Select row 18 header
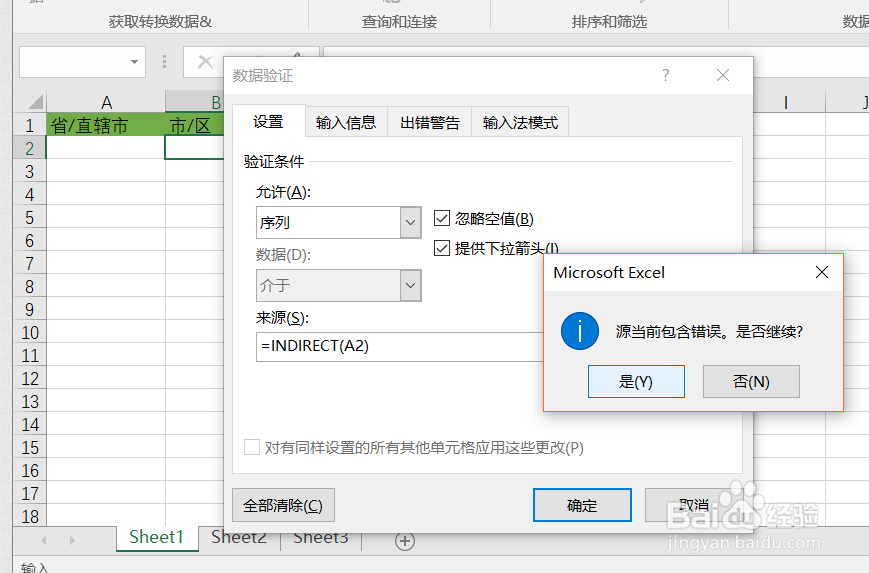This screenshot has height=573, width=869. click(30, 516)
